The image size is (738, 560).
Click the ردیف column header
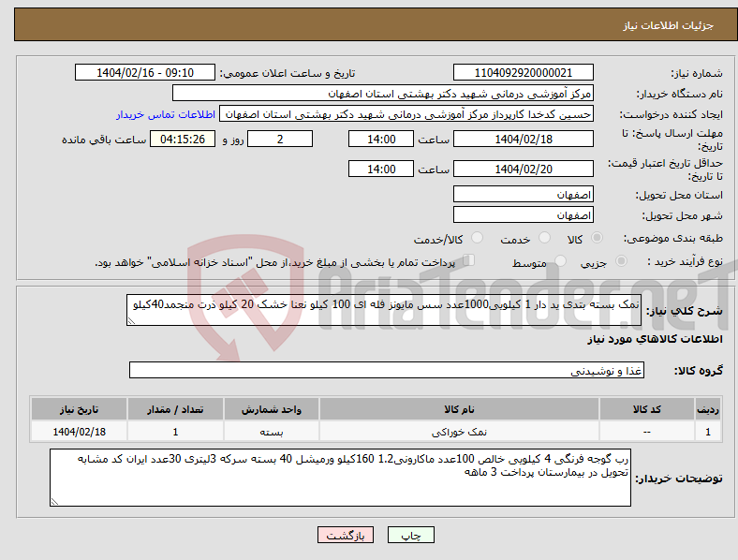tap(708, 409)
